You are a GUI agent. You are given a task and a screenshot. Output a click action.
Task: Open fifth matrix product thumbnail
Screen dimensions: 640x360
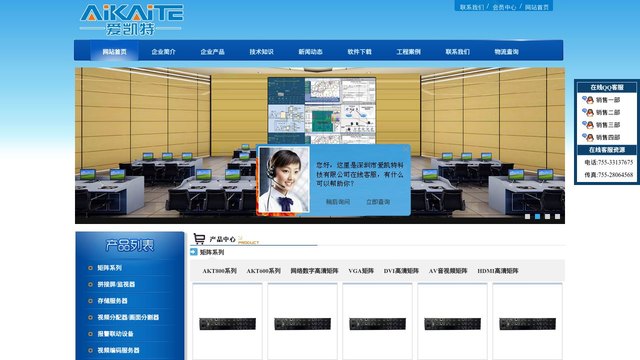[527, 324]
